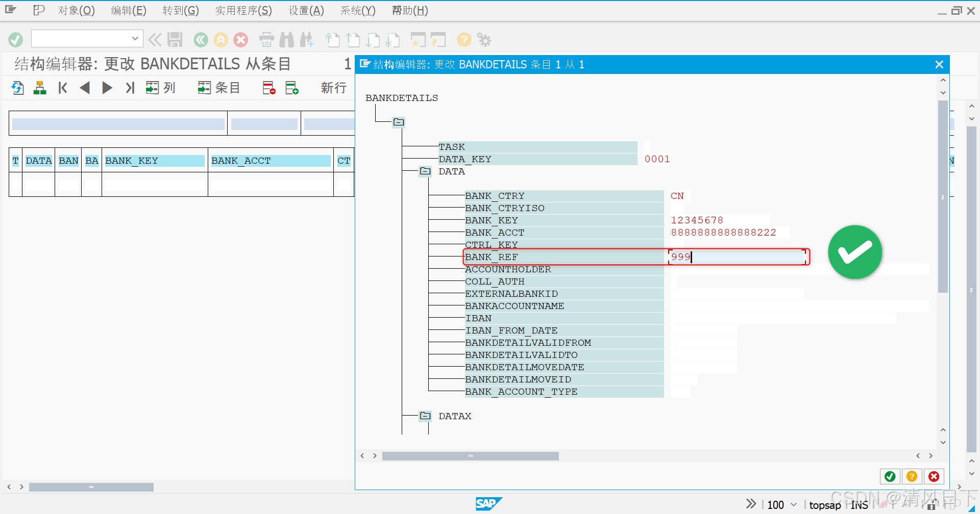
Task: Click the refresh document icon in editor toolbar
Action: tap(18, 88)
